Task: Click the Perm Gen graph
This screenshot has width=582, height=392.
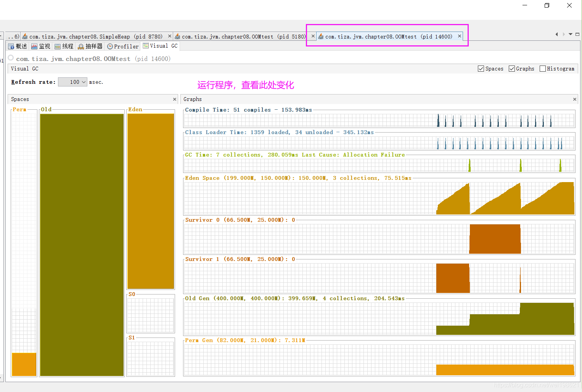Action: 379,360
